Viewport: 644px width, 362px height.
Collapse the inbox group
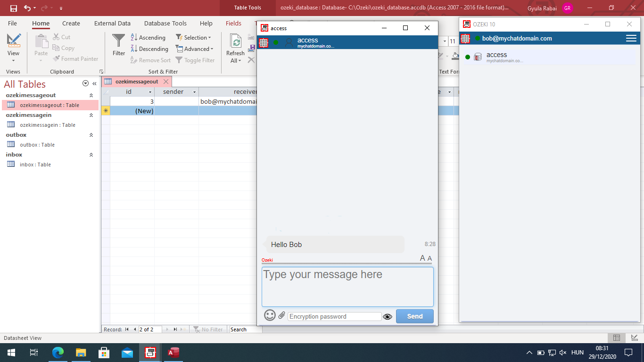pos(91,155)
